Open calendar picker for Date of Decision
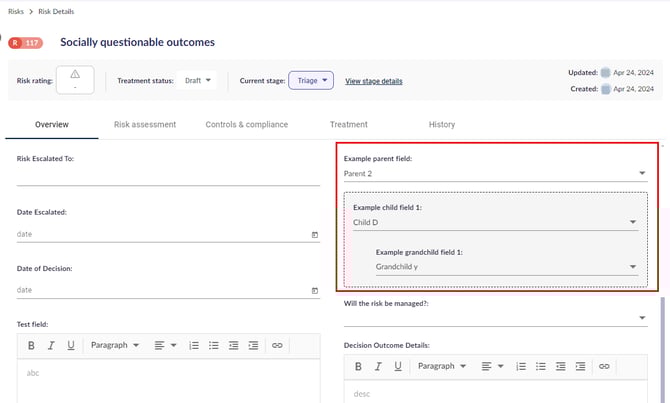 tap(314, 290)
